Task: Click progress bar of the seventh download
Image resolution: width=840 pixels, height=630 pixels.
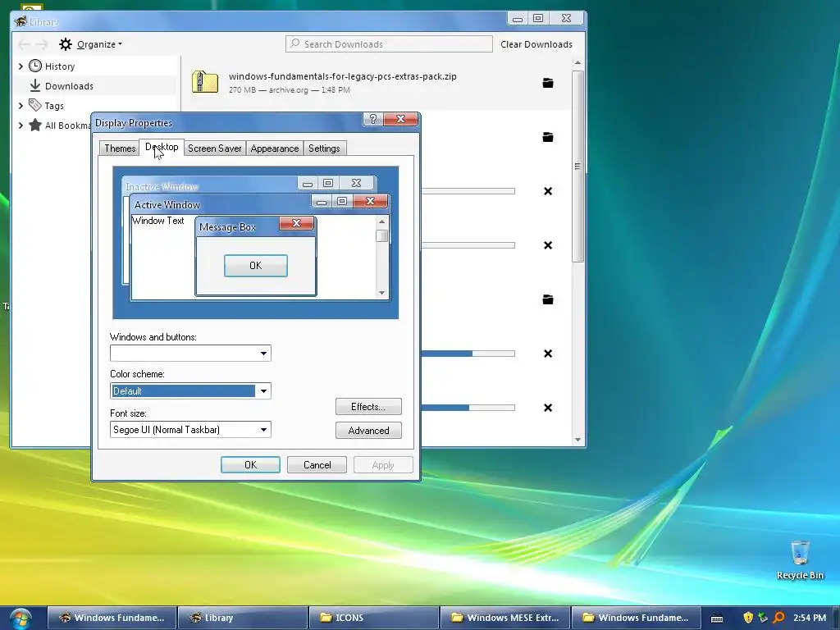Action: tap(468, 408)
